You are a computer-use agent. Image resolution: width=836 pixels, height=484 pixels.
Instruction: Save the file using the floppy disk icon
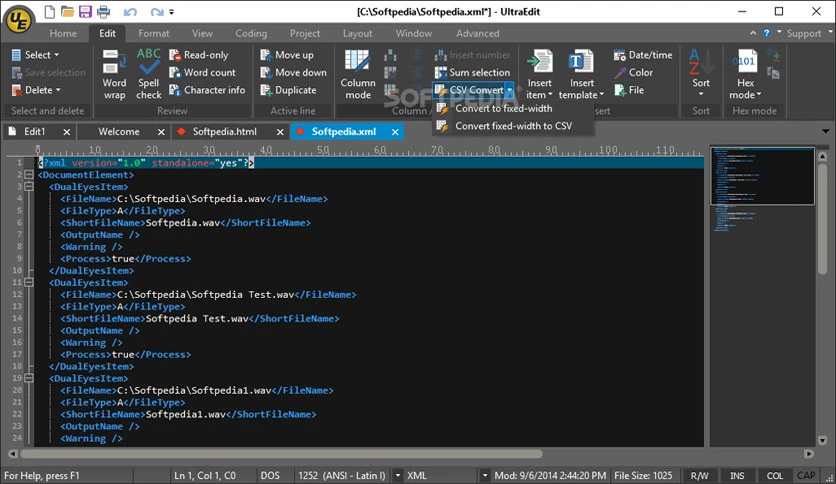tap(85, 11)
